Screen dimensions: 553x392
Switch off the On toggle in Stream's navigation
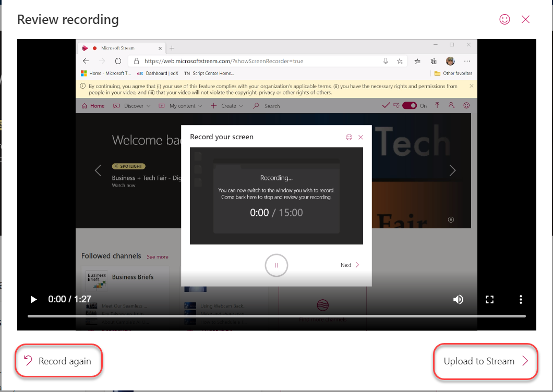coord(409,105)
